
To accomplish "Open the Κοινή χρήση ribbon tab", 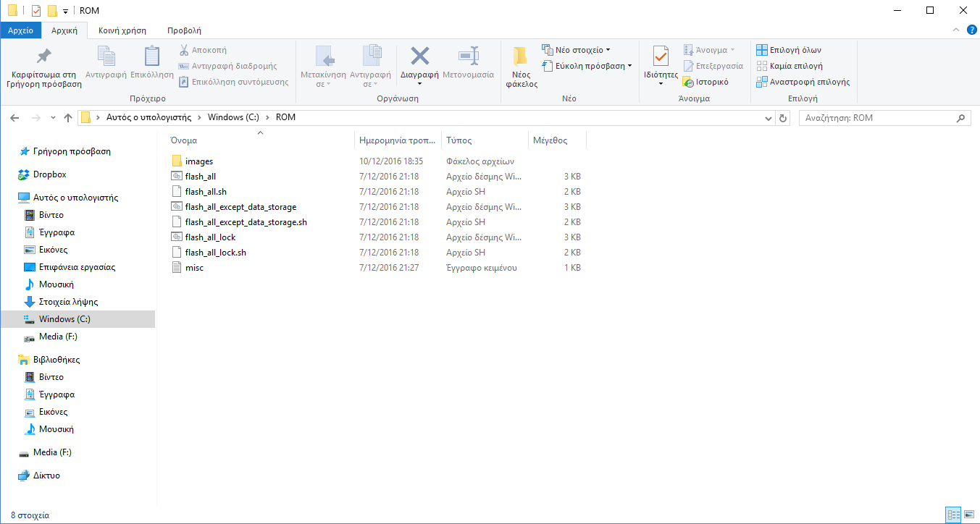I will click(x=122, y=30).
